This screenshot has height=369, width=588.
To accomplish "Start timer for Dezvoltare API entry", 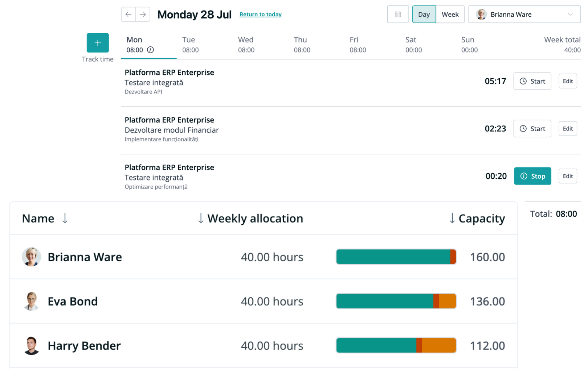I will tap(532, 81).
